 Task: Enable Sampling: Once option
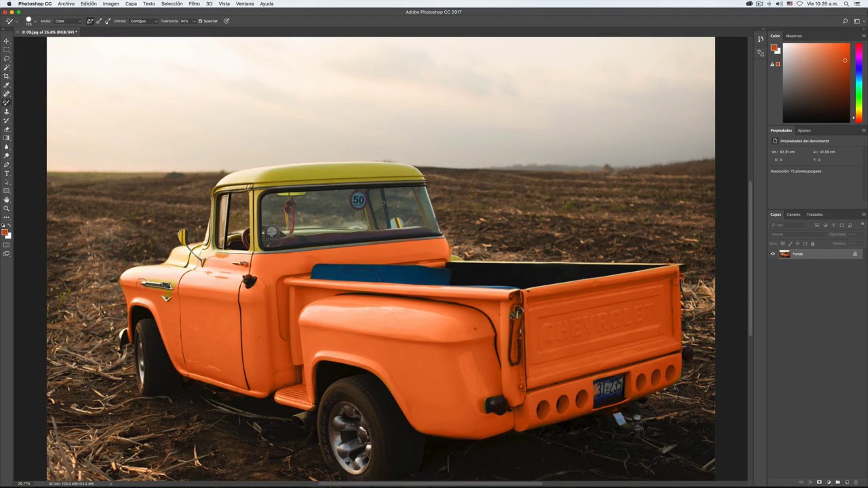pyautogui.click(x=99, y=21)
